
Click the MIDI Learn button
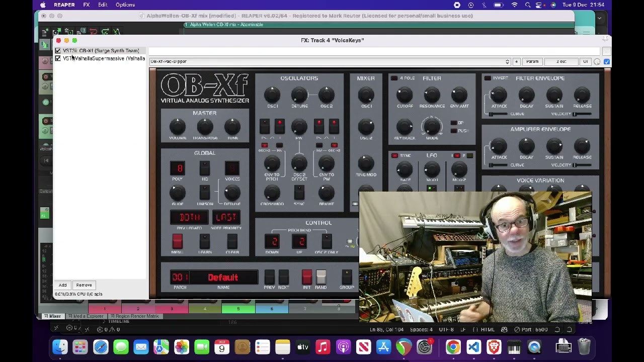pyautogui.click(x=205, y=241)
